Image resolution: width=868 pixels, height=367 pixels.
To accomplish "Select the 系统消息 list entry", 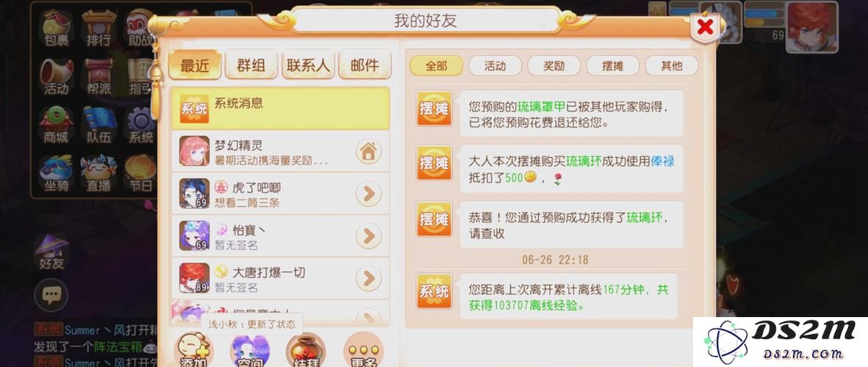I will (x=281, y=109).
